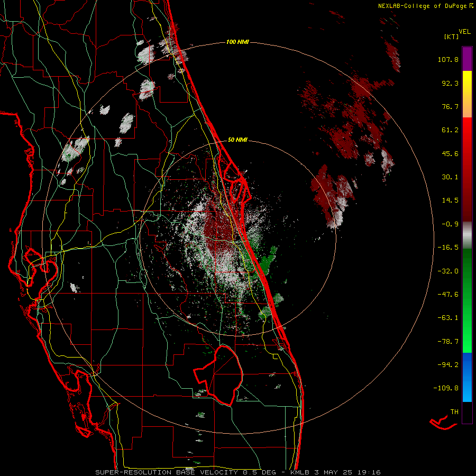Click the 107.8 legend value
Screen dimensions: 476x476
tap(448, 59)
